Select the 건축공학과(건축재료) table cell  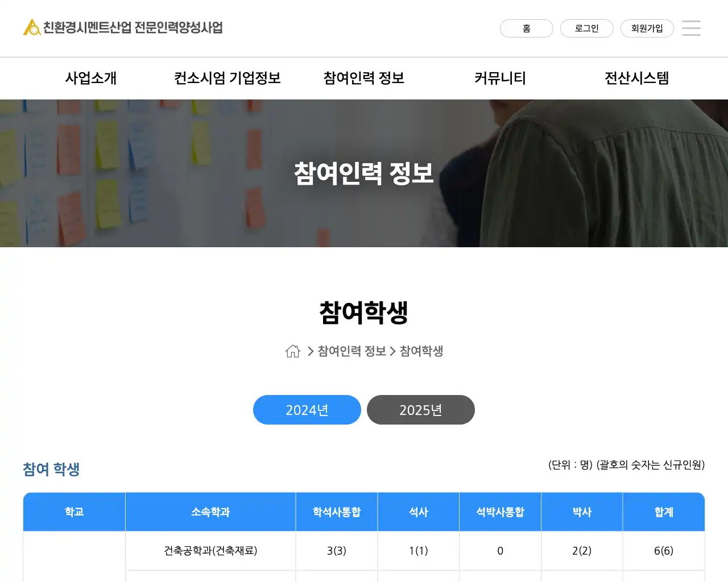(210, 551)
